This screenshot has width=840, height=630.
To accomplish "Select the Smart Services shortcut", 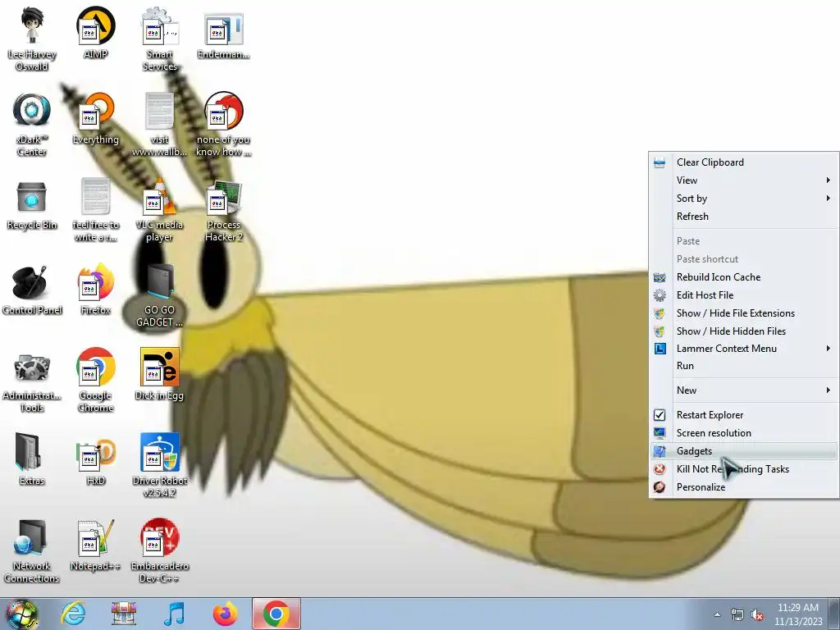I will 160,39.
